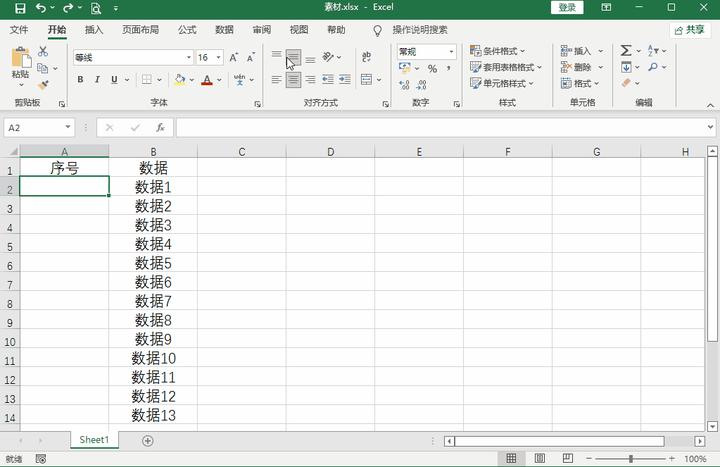Image resolution: width=720 pixels, height=467 pixels.
Task: Align text left
Action: pyautogui.click(x=276, y=80)
